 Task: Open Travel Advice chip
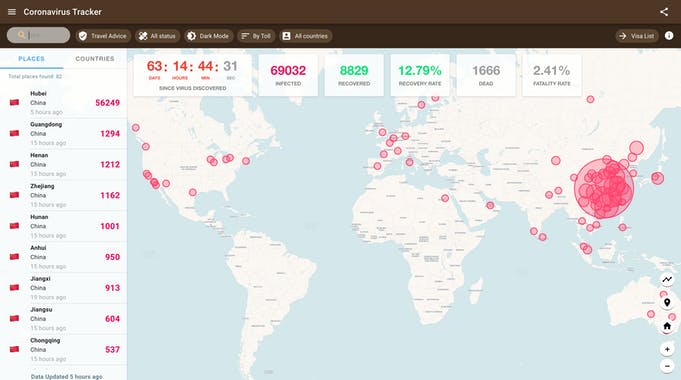[x=103, y=36]
